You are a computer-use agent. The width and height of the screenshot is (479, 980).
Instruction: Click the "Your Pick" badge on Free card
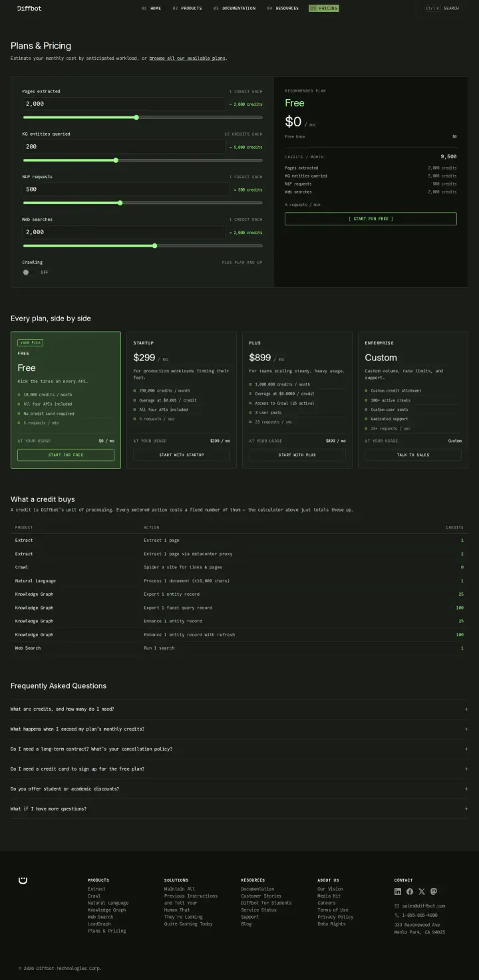tap(31, 342)
